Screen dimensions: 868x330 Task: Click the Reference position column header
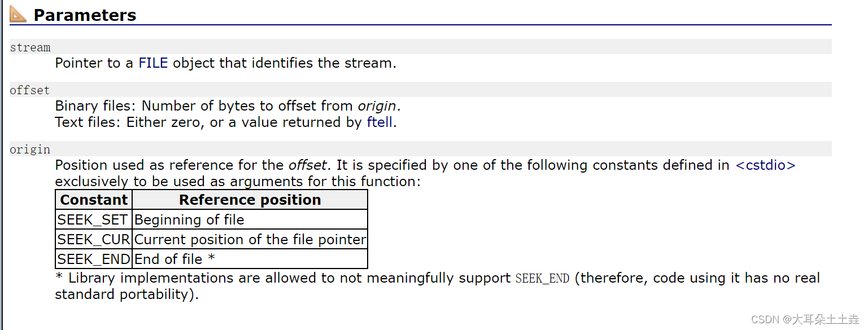coord(250,200)
